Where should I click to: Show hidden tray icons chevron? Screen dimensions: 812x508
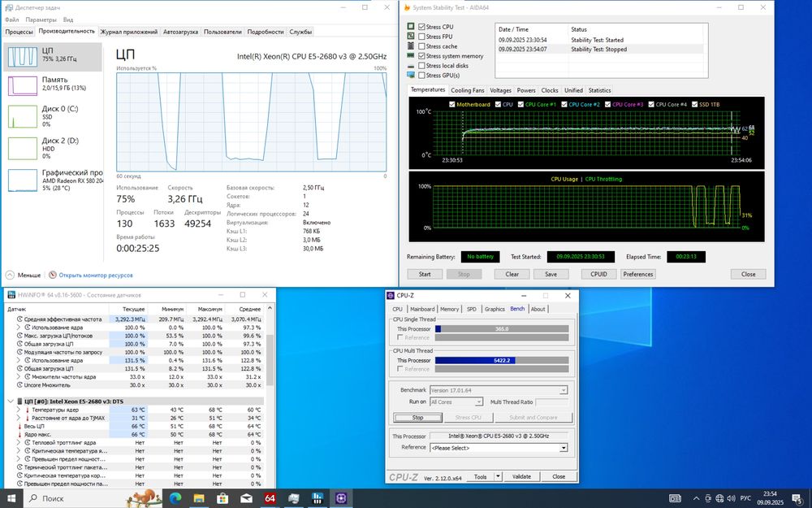pyautogui.click(x=696, y=498)
